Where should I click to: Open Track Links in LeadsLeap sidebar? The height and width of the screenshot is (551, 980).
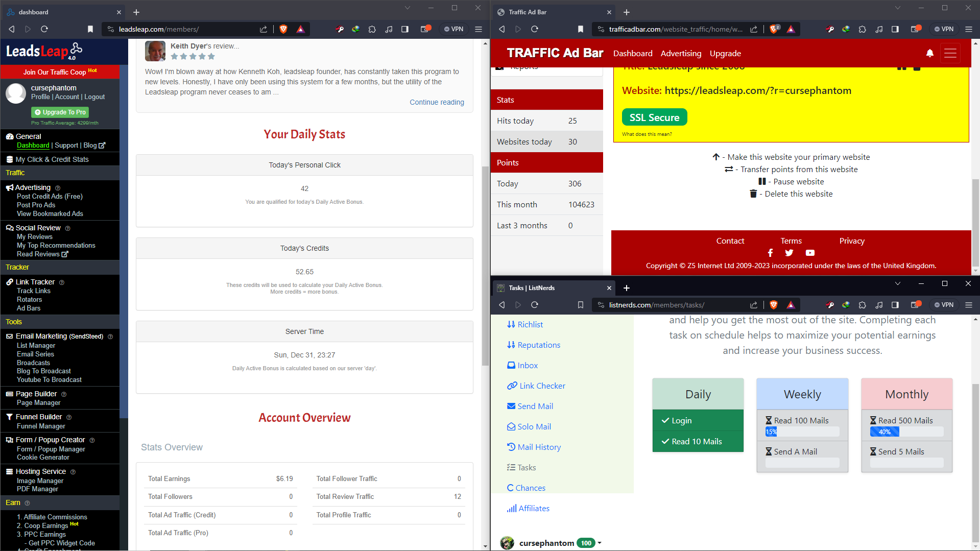[x=34, y=291]
